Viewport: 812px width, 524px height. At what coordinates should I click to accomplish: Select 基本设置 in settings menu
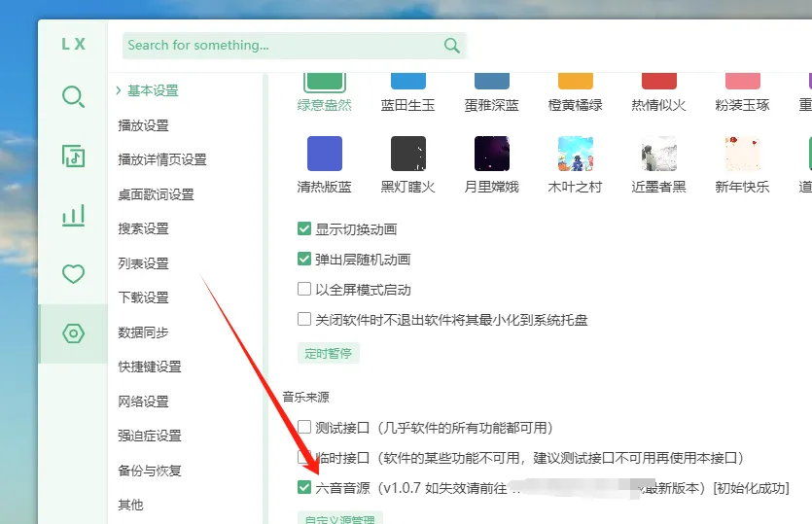click(153, 90)
